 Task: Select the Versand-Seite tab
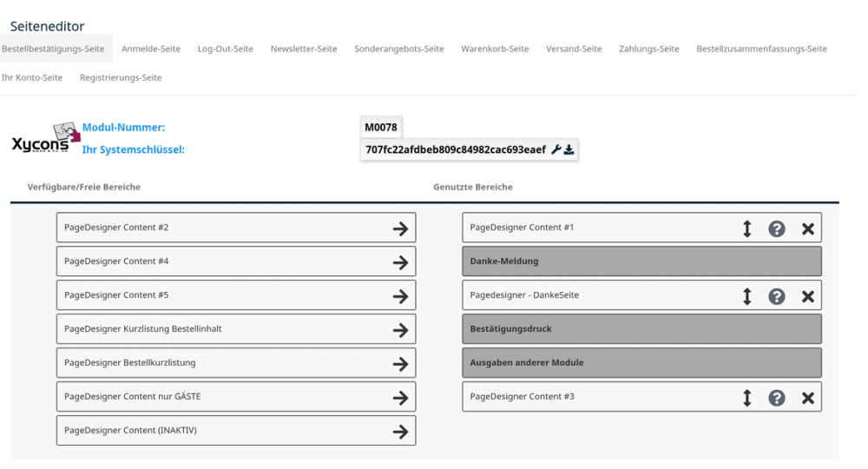[574, 49]
